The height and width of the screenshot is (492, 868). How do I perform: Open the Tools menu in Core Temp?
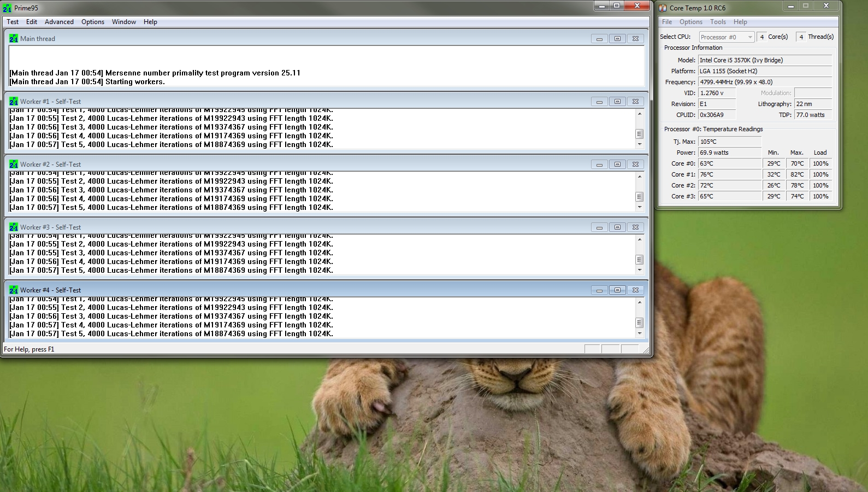(718, 22)
